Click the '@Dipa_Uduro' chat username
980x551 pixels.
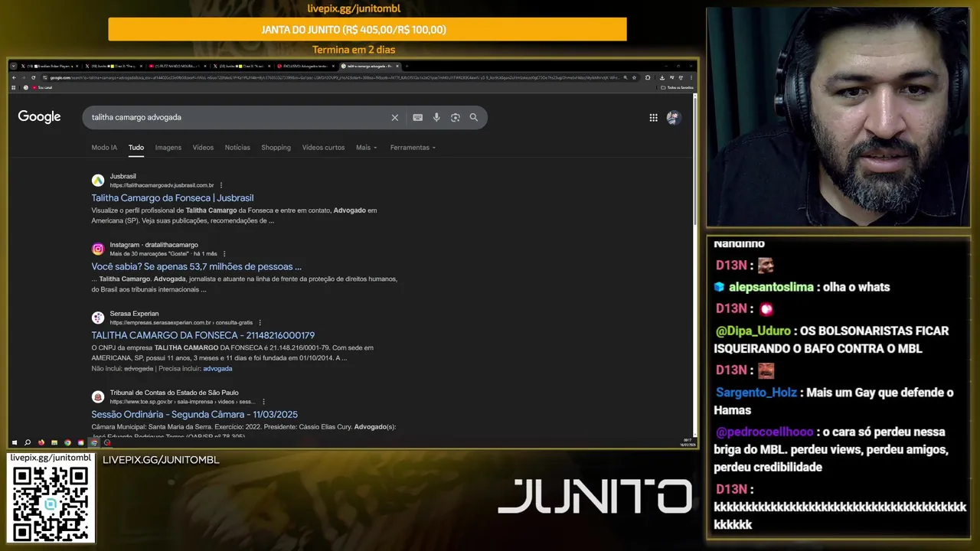pyautogui.click(x=754, y=331)
